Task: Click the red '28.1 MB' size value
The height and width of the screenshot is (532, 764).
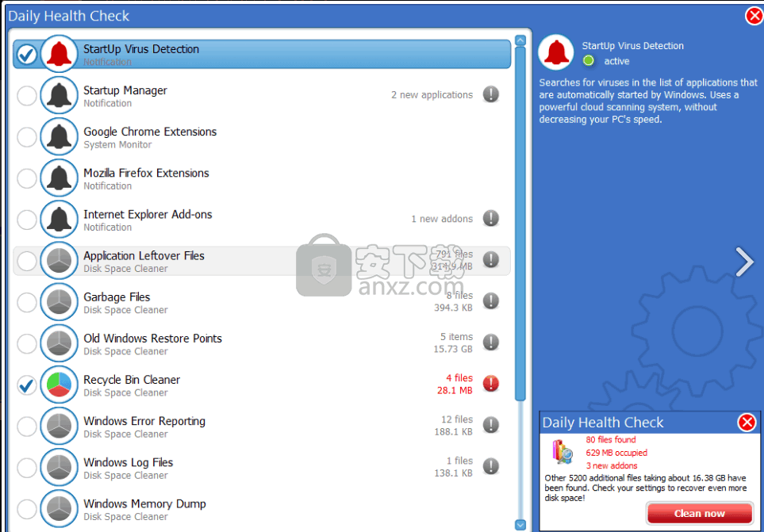Action: [x=455, y=390]
